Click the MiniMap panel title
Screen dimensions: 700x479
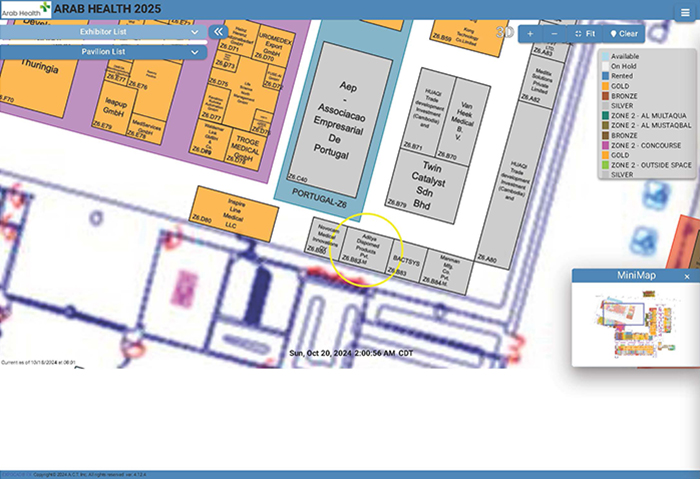(636, 275)
